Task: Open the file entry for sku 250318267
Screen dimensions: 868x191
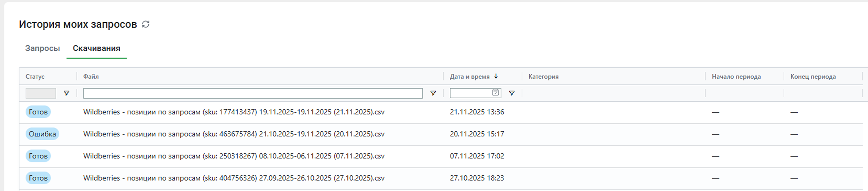Action: 234,156
